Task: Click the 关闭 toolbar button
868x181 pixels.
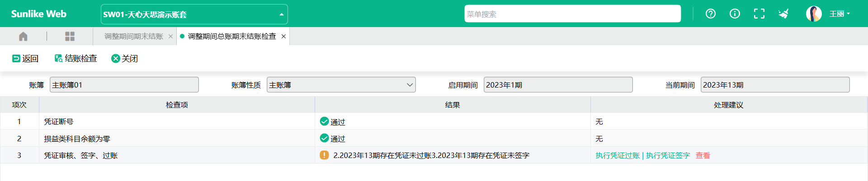Action: pos(124,59)
